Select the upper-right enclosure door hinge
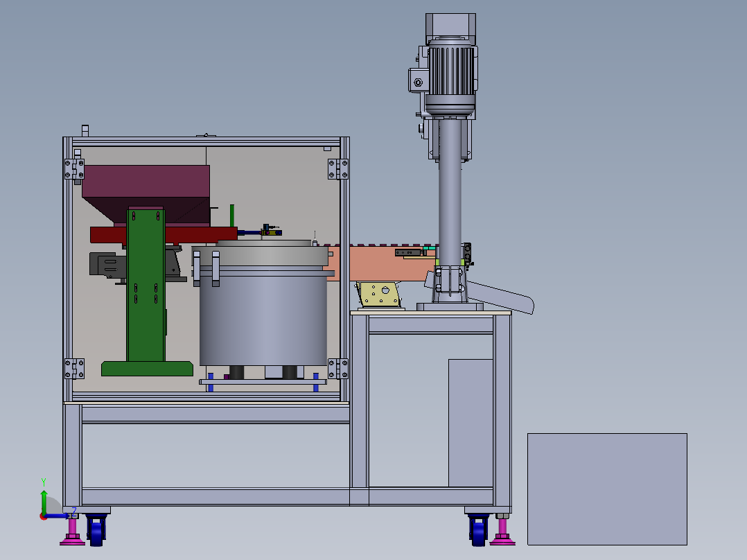 (337, 169)
